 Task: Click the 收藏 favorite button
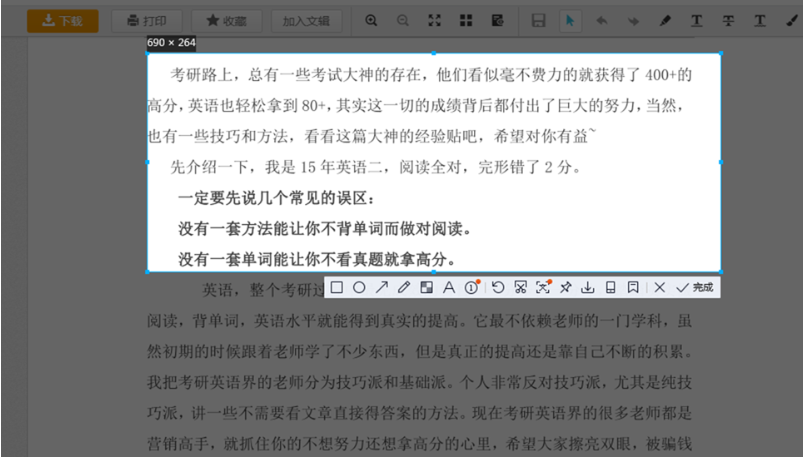tap(226, 20)
